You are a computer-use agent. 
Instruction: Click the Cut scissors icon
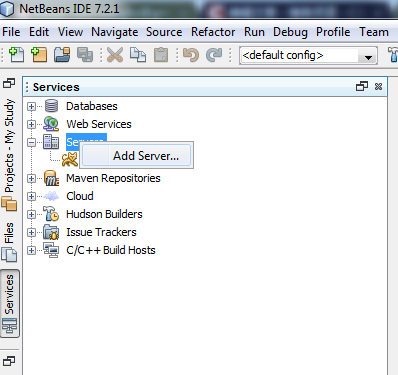pos(115,55)
